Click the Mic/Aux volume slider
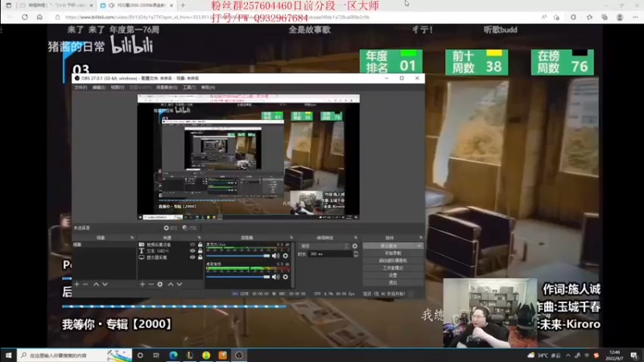644x362 pixels. pos(237,256)
